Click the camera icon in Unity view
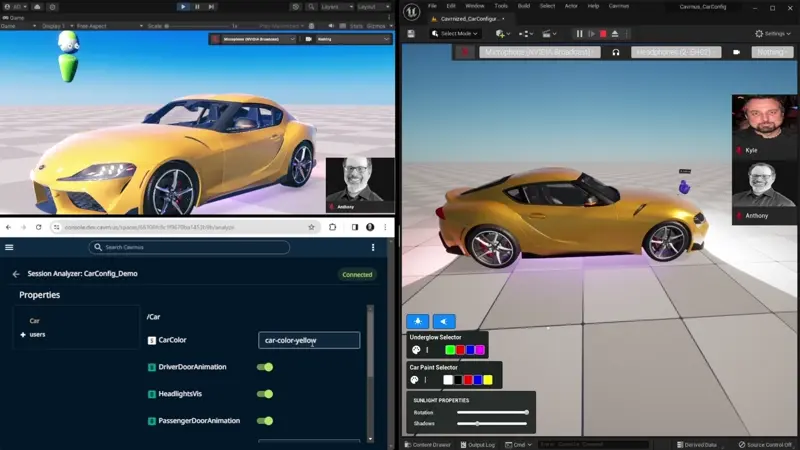The width and height of the screenshot is (800, 450). coord(308,39)
